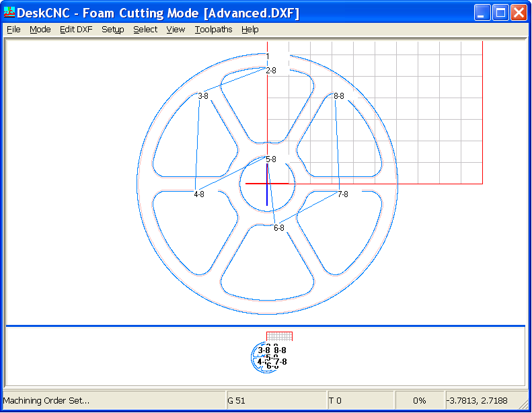This screenshot has height=413, width=532.
Task: Open the Toolpaths menu
Action: click(x=213, y=30)
